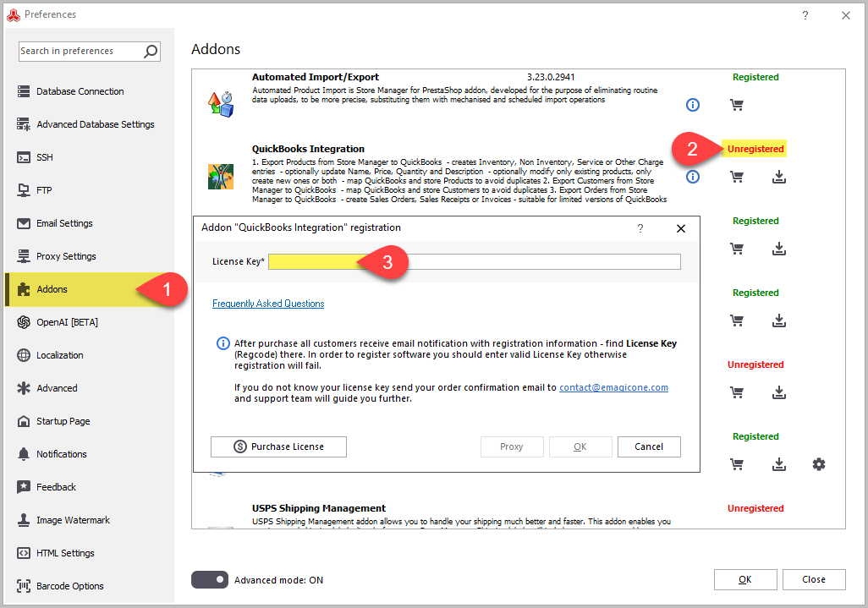The image size is (868, 608).
Task: Click the Image Watermark stamp icon
Action: [23, 520]
